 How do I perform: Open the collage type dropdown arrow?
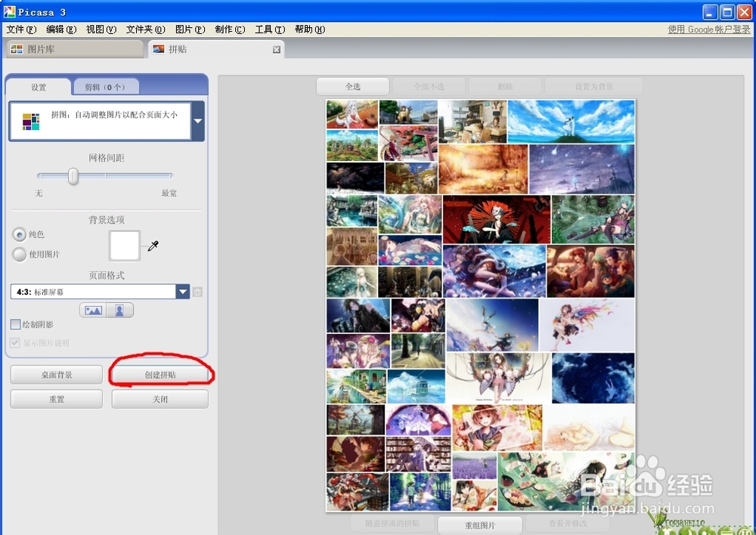point(197,121)
